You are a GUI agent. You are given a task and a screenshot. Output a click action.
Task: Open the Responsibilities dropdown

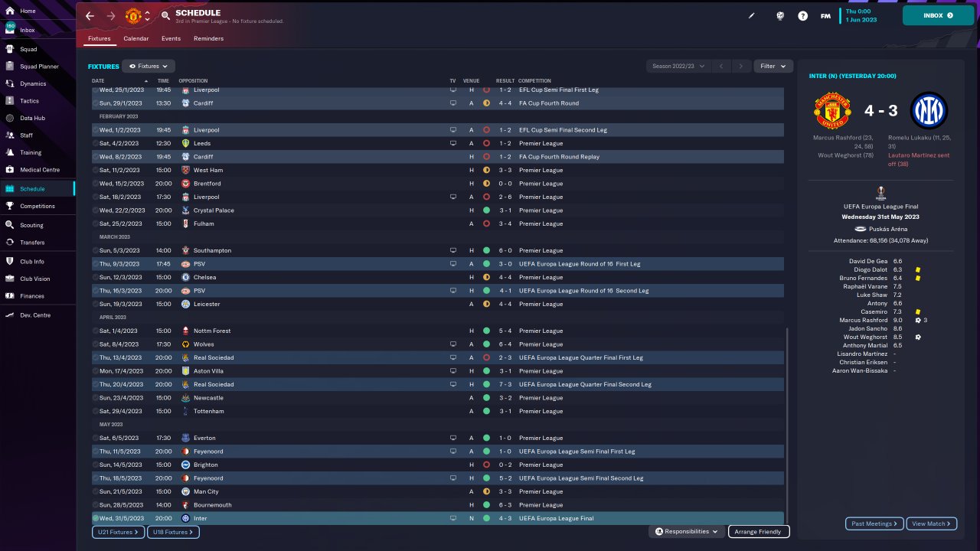pyautogui.click(x=686, y=532)
